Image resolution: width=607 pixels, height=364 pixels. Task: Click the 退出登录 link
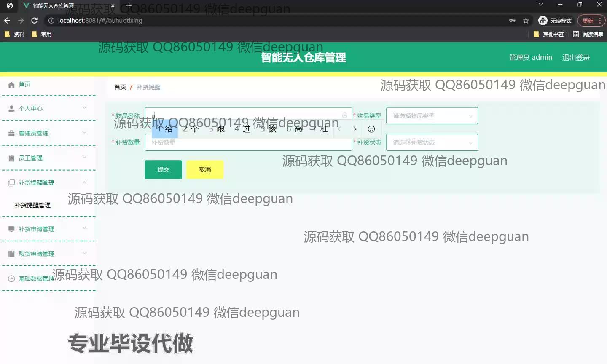576,58
